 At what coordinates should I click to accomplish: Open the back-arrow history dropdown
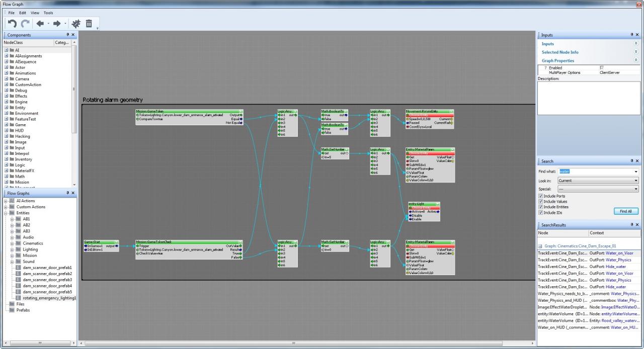(48, 24)
